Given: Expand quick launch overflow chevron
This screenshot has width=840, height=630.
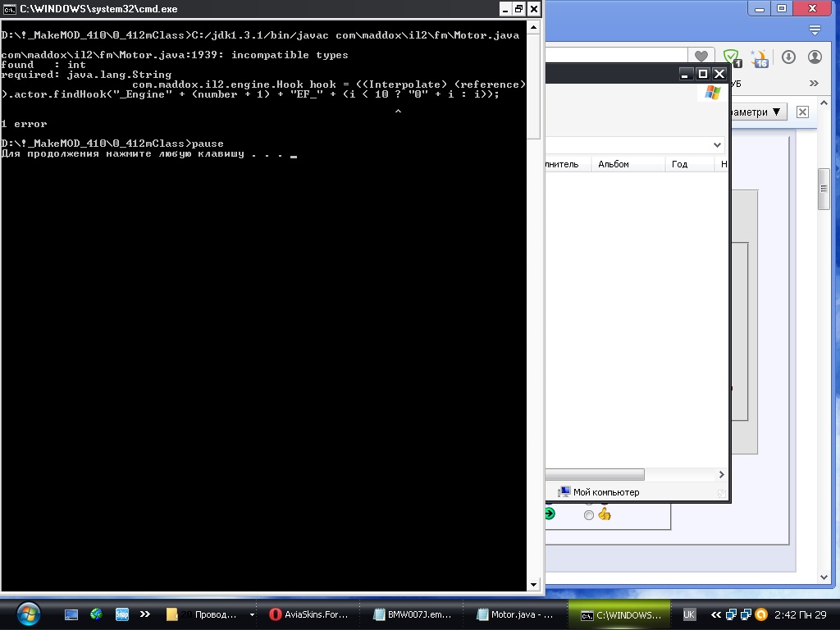Looking at the screenshot, I should point(144,614).
